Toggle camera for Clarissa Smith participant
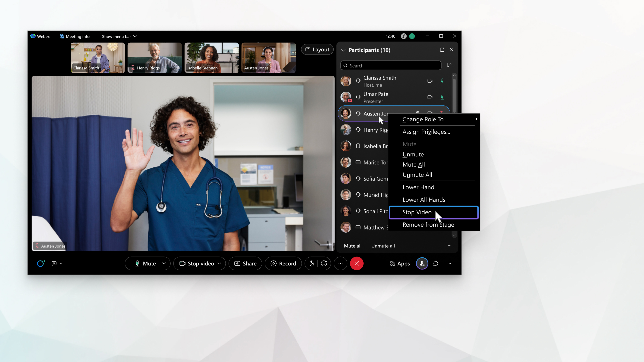Viewport: 644px width, 362px height. pos(430,81)
